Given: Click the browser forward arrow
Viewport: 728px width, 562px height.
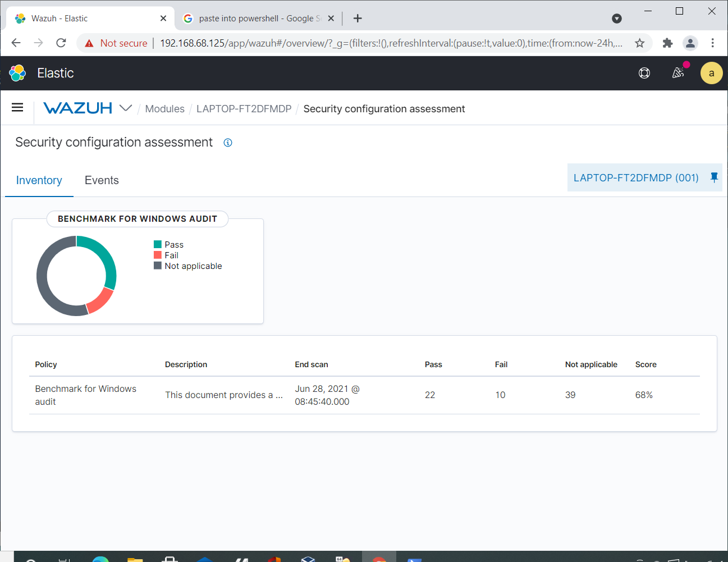Looking at the screenshot, I should (x=38, y=43).
